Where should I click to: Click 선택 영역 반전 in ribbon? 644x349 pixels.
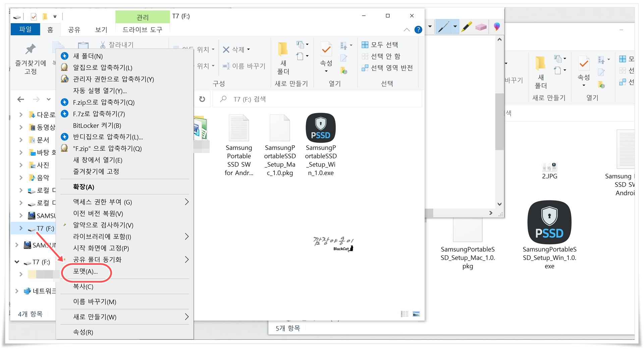click(x=387, y=68)
